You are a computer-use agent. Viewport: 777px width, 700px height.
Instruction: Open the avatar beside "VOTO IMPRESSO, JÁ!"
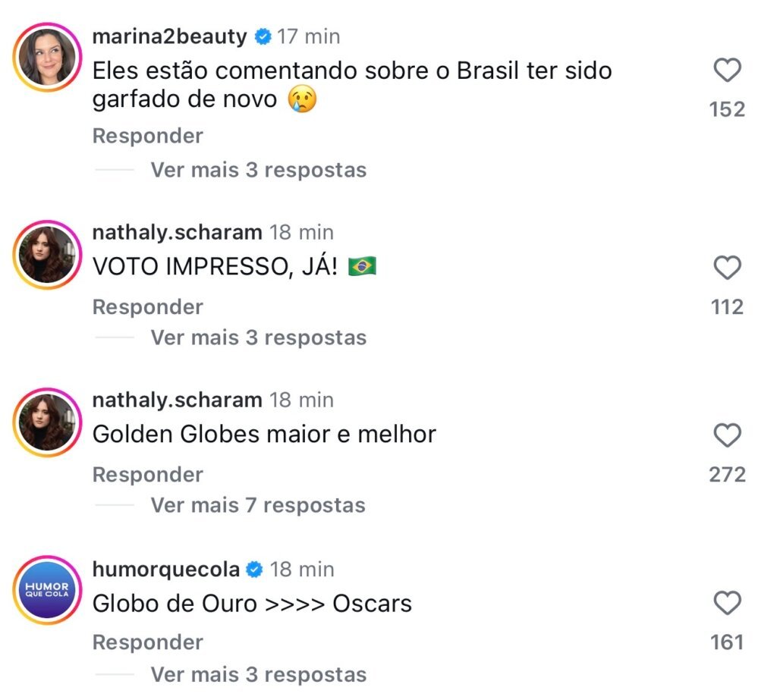click(x=48, y=254)
